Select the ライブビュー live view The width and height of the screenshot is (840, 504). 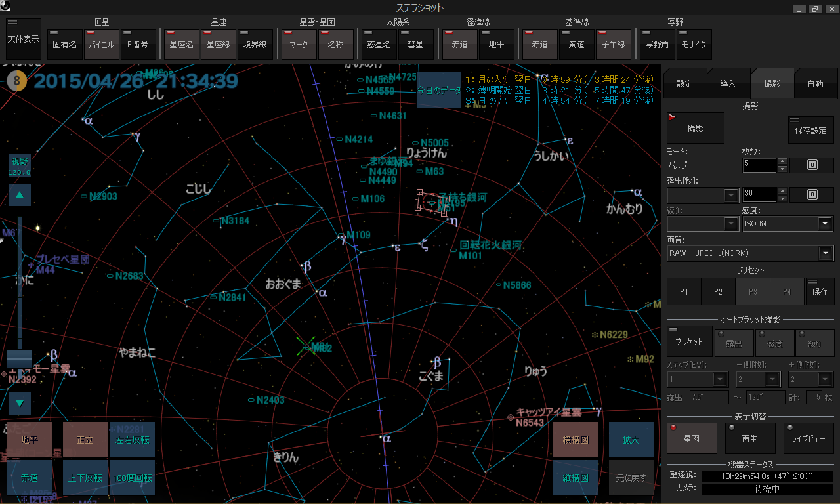coord(808,438)
